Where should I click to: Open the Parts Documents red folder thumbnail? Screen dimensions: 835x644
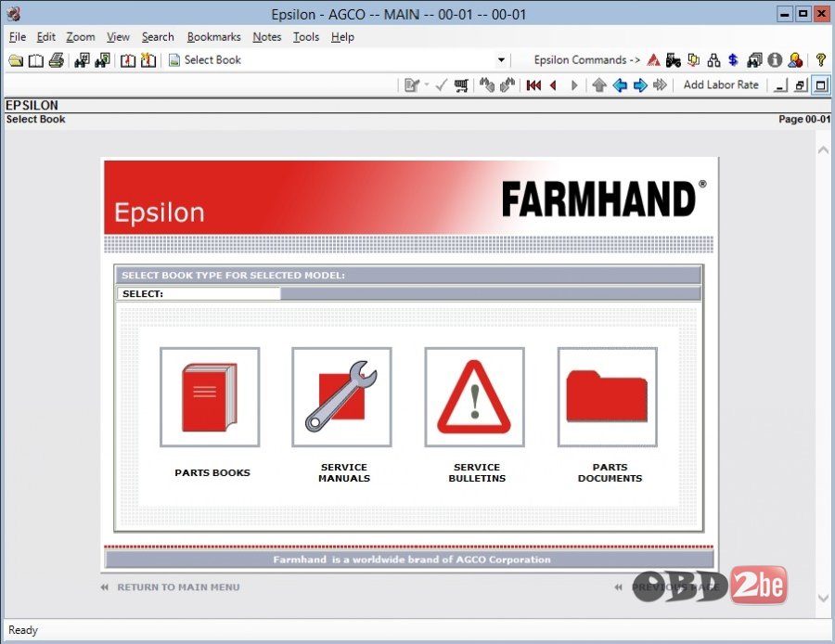pyautogui.click(x=607, y=397)
